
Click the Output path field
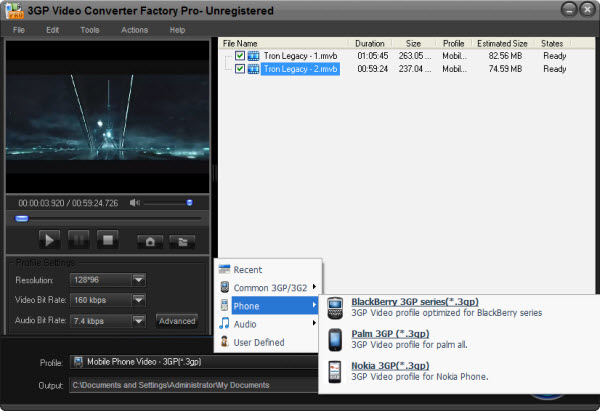point(194,385)
